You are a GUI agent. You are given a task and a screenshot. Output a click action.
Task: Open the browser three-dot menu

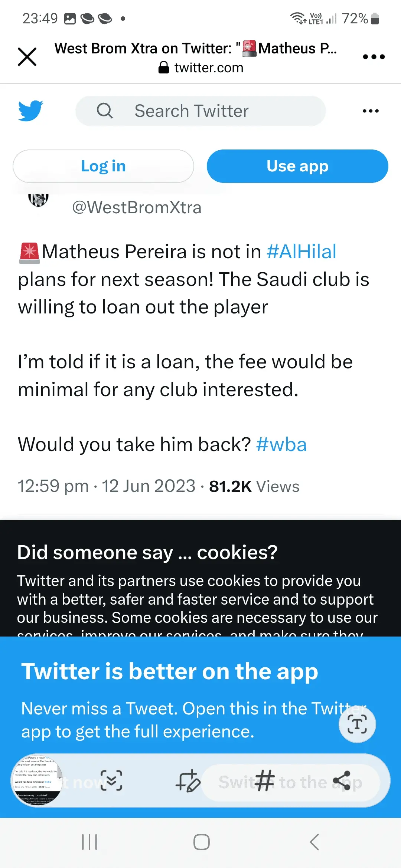374,57
